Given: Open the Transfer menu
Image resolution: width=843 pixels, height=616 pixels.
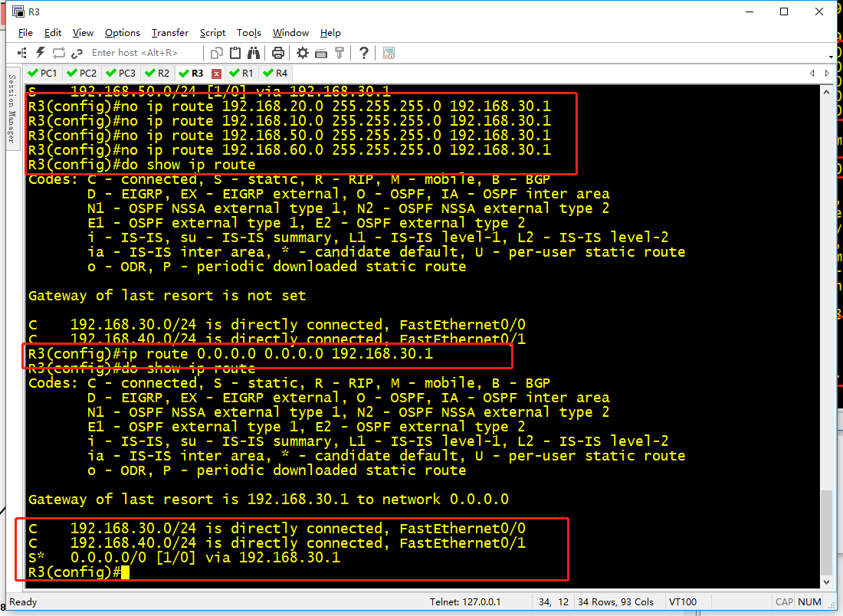Looking at the screenshot, I should tap(170, 33).
